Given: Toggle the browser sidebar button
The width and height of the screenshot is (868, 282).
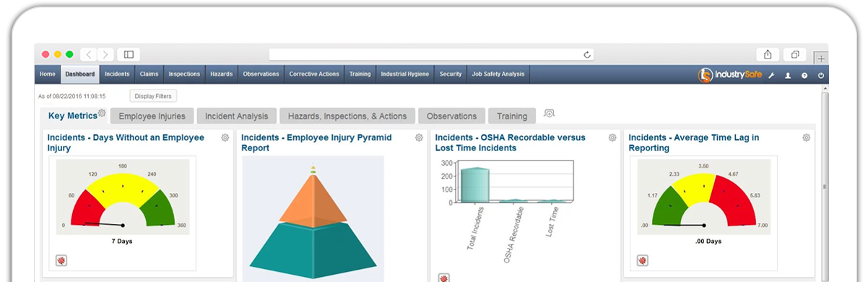Looking at the screenshot, I should [x=129, y=54].
